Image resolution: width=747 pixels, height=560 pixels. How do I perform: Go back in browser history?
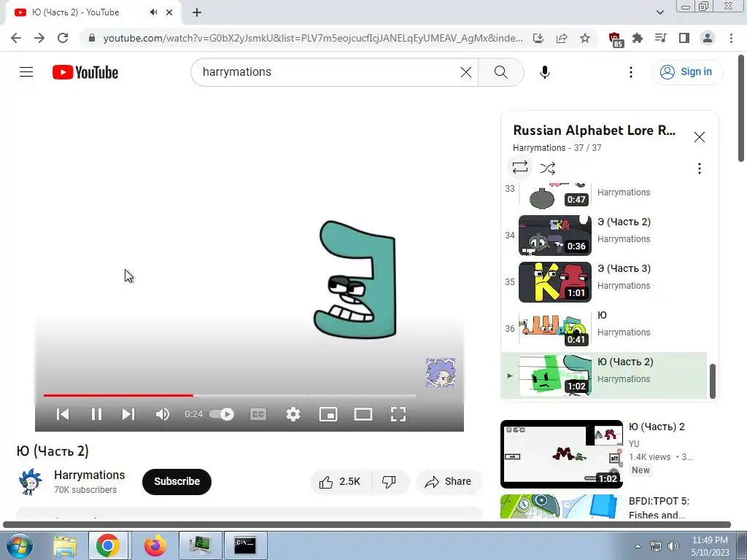(x=16, y=38)
